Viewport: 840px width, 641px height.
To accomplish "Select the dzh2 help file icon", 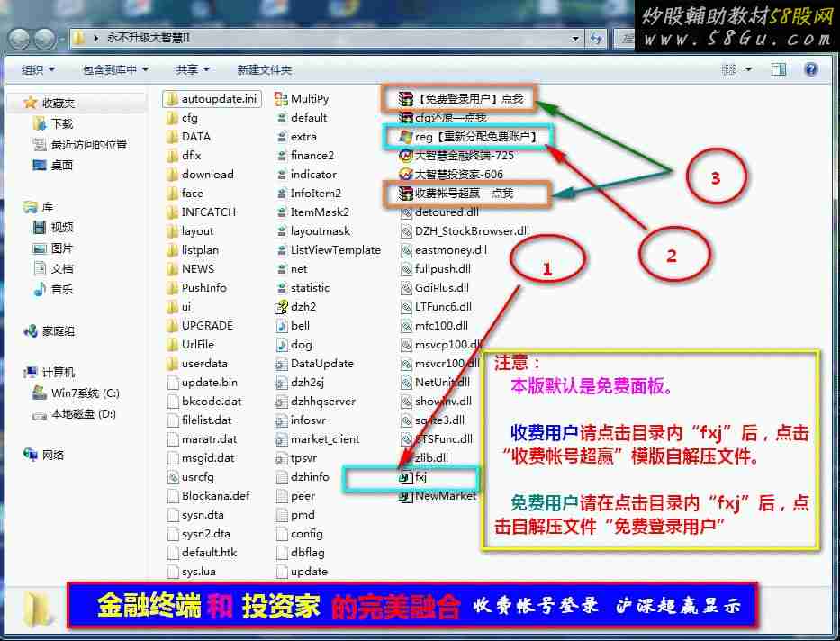I will click(x=281, y=307).
